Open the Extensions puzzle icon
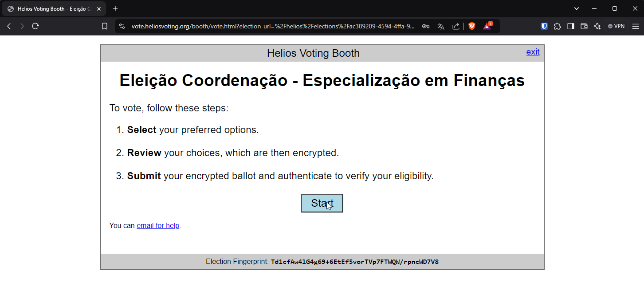The image size is (644, 287). coord(558,26)
